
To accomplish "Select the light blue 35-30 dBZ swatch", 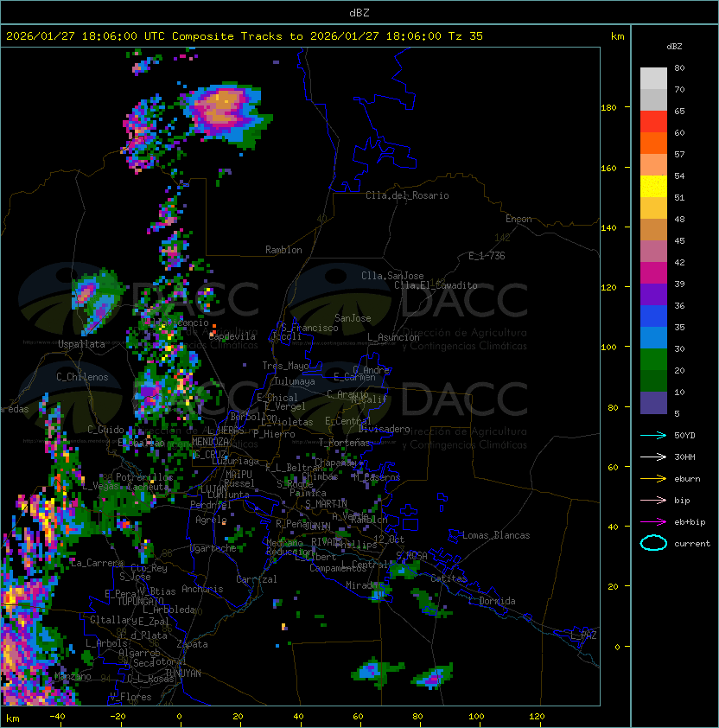I will [x=653, y=337].
